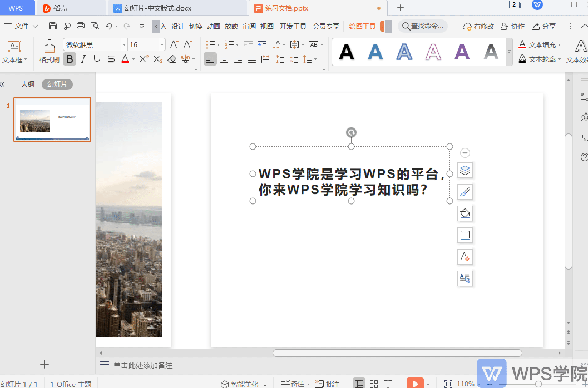The width and height of the screenshot is (588, 388).
Task: Toggle Italic formatting
Action: 83,59
